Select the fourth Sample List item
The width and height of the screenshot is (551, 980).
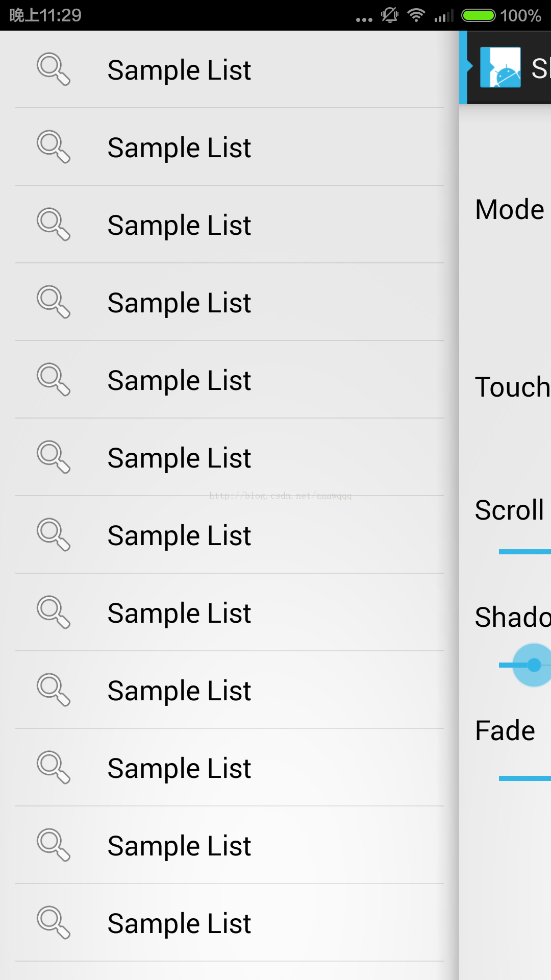coord(230,302)
